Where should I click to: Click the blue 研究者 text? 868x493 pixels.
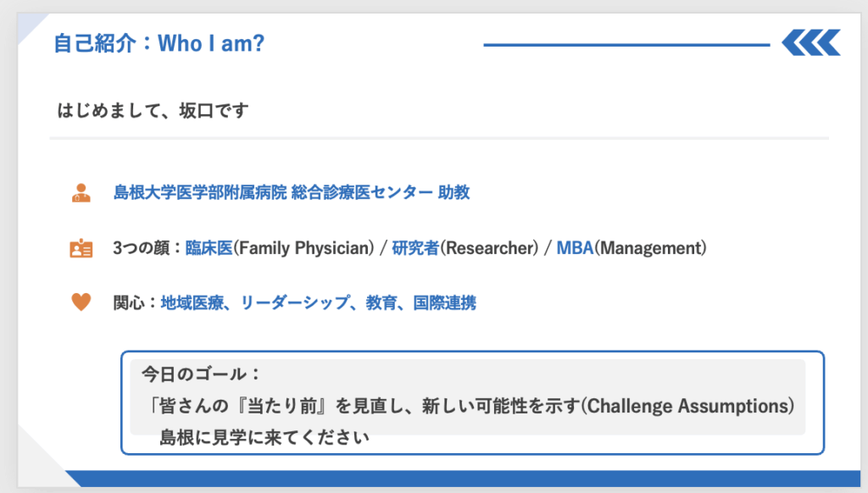point(415,249)
